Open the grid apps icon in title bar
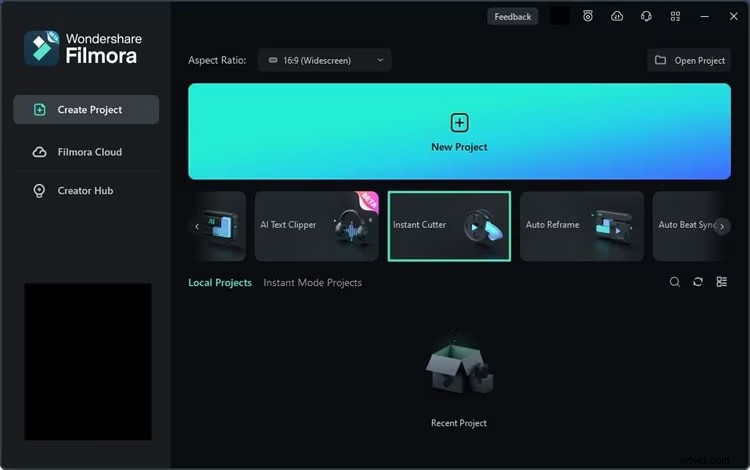 coord(675,16)
